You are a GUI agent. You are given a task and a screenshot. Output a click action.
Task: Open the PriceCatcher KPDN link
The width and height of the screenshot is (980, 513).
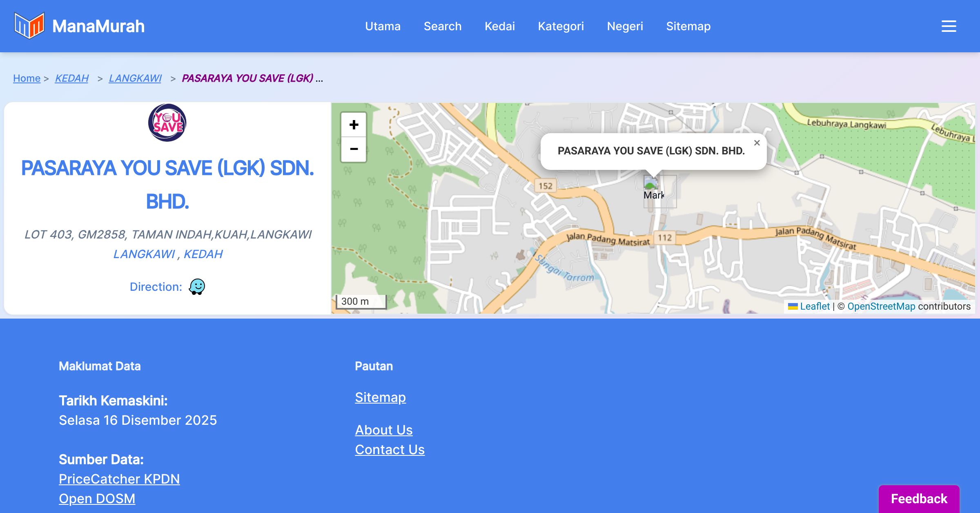119,479
